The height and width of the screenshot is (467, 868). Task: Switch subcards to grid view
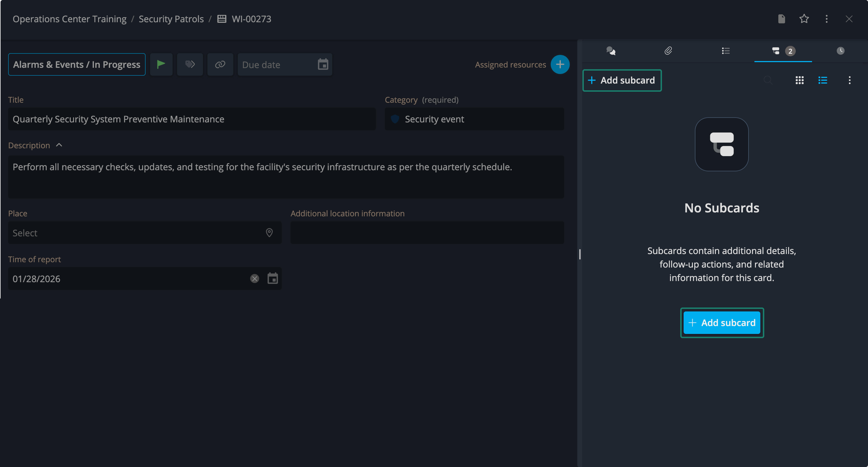click(x=800, y=80)
